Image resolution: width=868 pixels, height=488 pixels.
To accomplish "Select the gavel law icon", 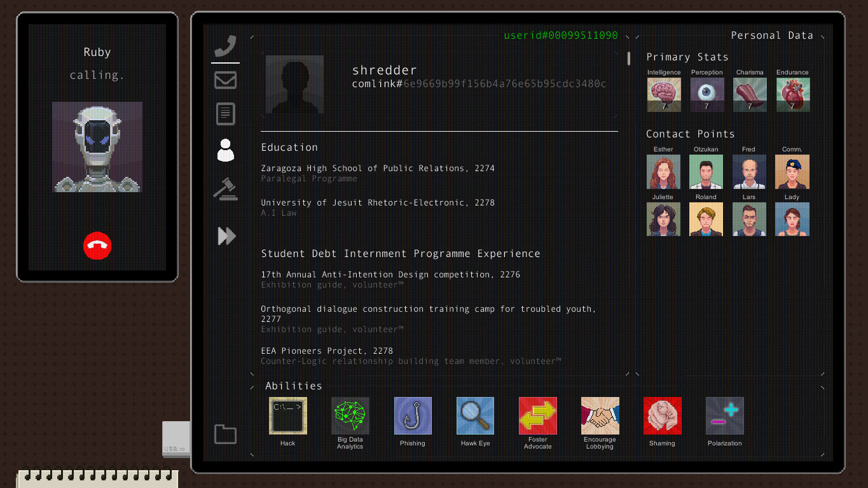I will [x=225, y=189].
